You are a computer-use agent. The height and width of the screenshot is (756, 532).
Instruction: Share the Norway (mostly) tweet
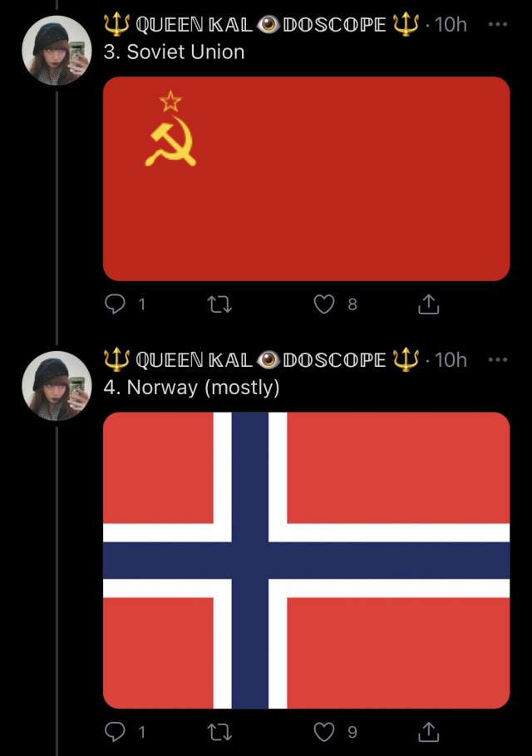tap(428, 732)
